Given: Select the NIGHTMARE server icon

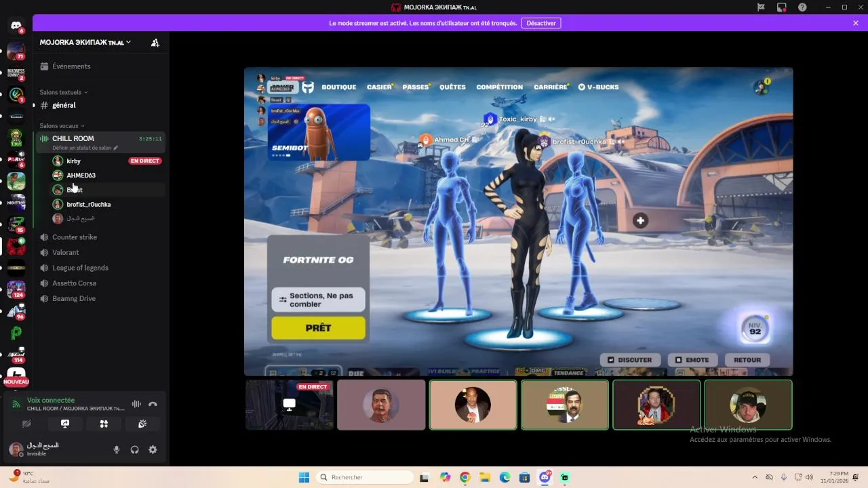Looking at the screenshot, I should pos(16,203).
